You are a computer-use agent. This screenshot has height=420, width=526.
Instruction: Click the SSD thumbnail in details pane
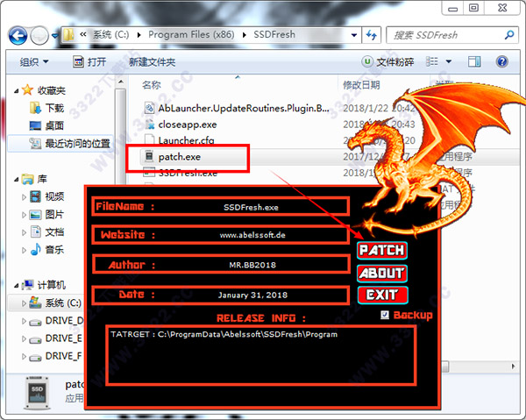click(37, 393)
